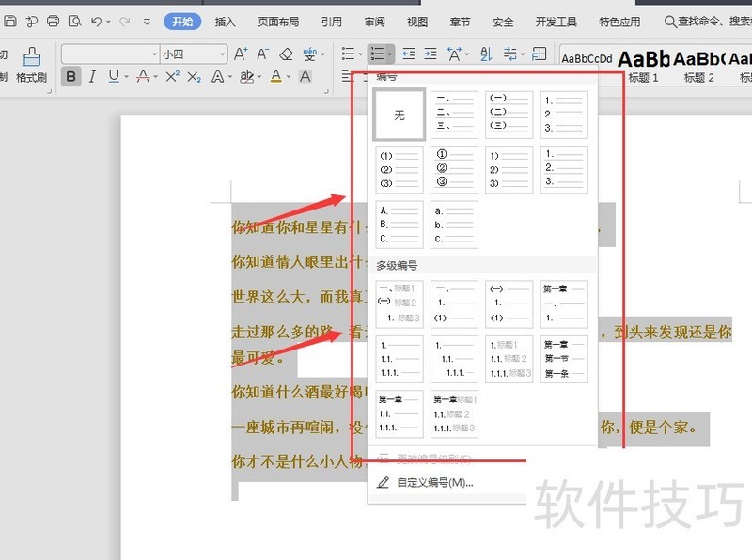
Task: Click the text highlight color icon
Action: click(x=247, y=77)
